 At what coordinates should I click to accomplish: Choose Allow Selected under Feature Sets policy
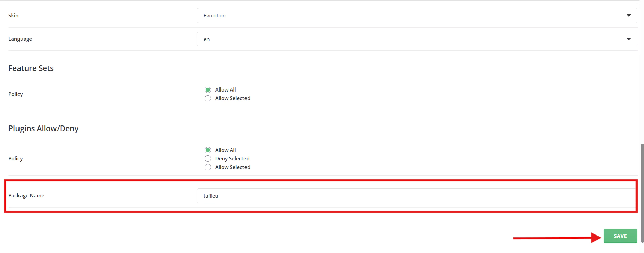coord(208,98)
